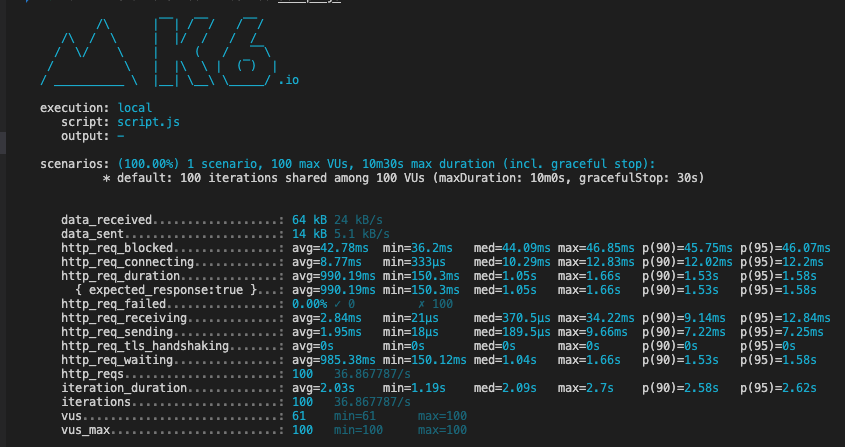Click 'max=2.7s' in iteration_duration row
This screenshot has height=447, width=845.
[x=586, y=388]
